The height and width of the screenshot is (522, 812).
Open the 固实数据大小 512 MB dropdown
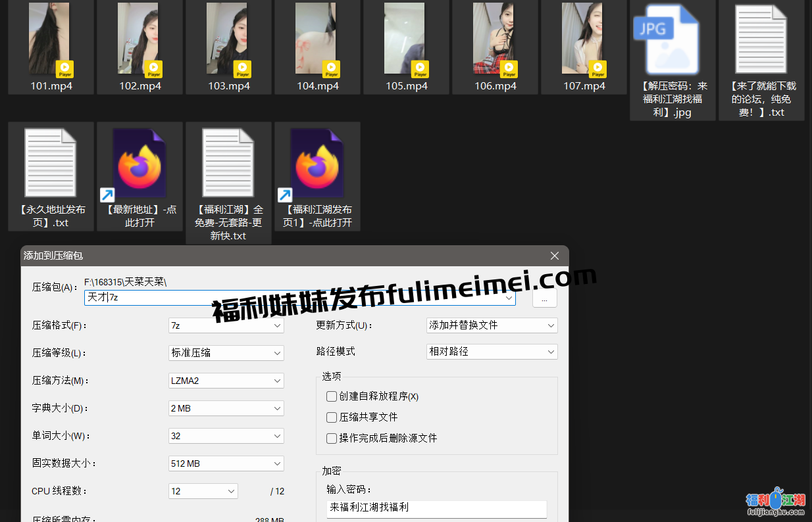pos(226,463)
